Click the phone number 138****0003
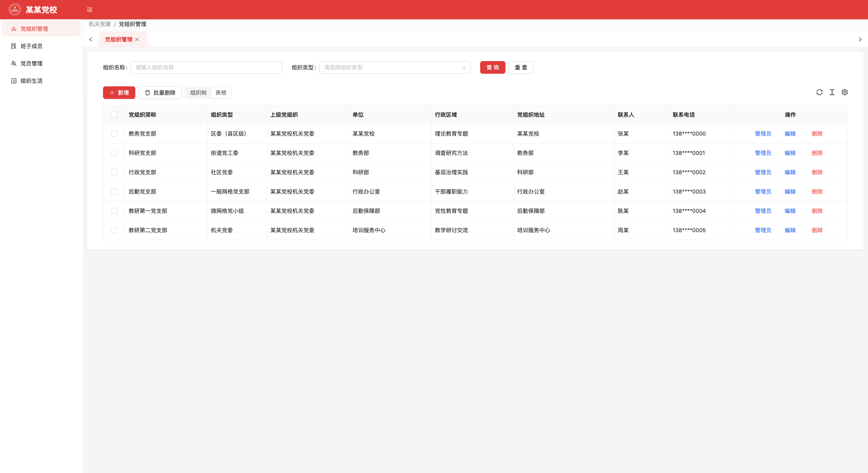 tap(689, 192)
